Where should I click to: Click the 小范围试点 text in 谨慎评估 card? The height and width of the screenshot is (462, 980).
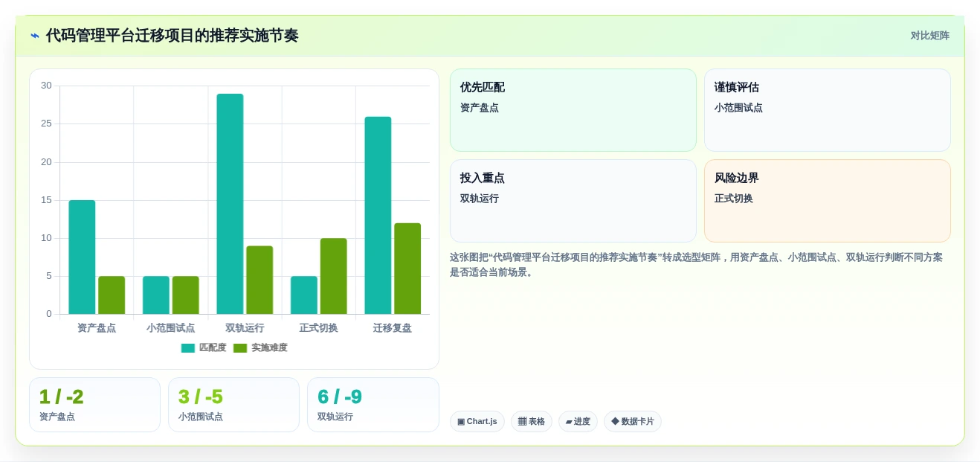click(x=738, y=108)
